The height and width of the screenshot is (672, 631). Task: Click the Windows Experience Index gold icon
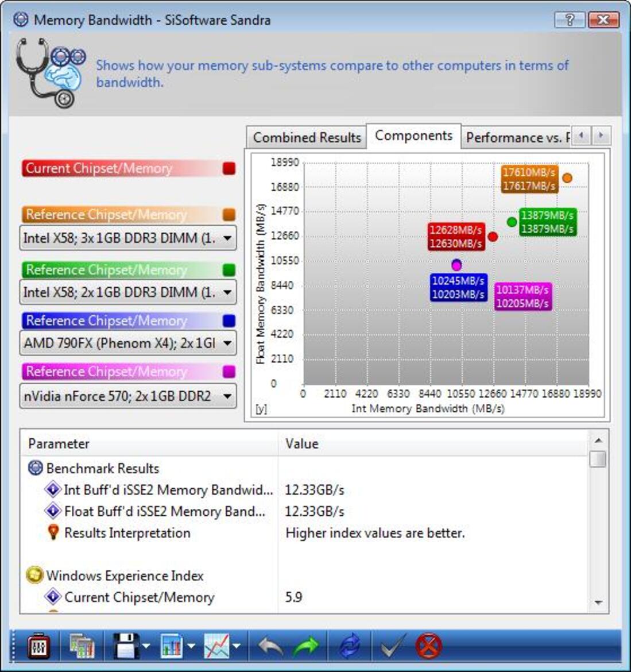[x=34, y=575]
